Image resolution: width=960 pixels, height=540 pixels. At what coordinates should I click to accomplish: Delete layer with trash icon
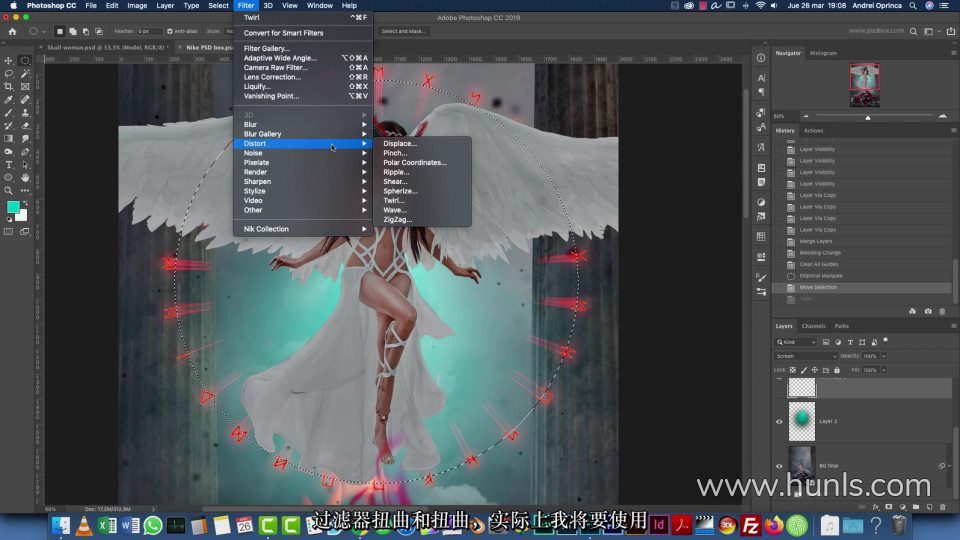point(943,507)
